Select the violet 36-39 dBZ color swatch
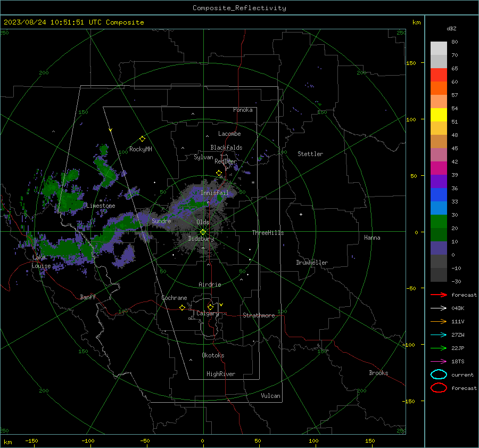This screenshot has height=448, width=479. (439, 181)
